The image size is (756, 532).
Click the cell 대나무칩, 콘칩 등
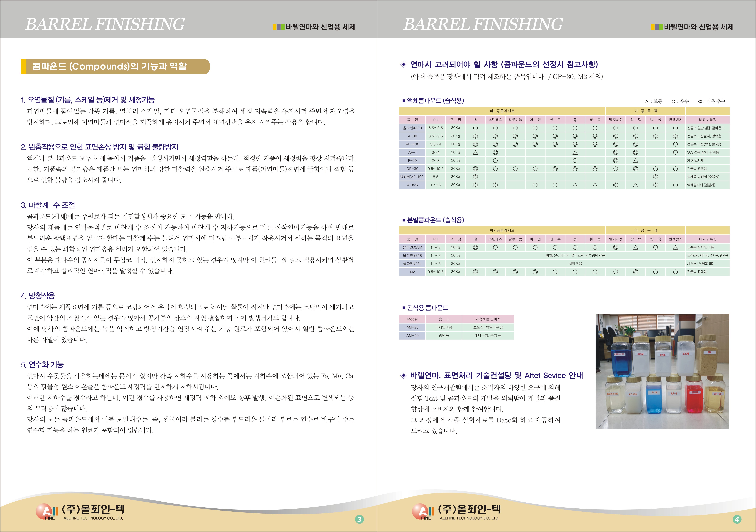488,336
